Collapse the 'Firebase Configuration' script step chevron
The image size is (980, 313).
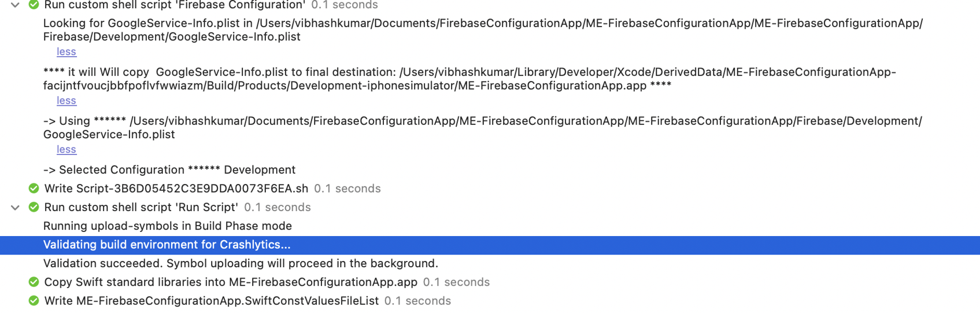coord(16,5)
